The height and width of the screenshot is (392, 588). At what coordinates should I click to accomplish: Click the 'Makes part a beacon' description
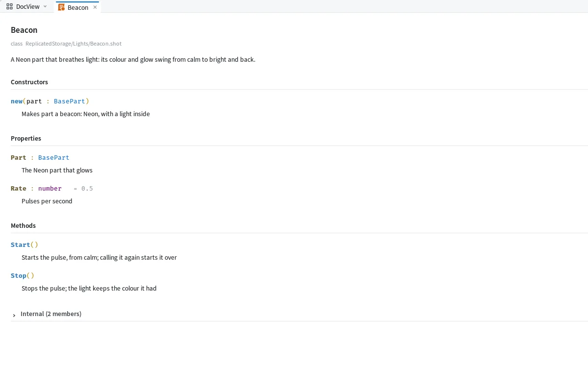tap(86, 114)
